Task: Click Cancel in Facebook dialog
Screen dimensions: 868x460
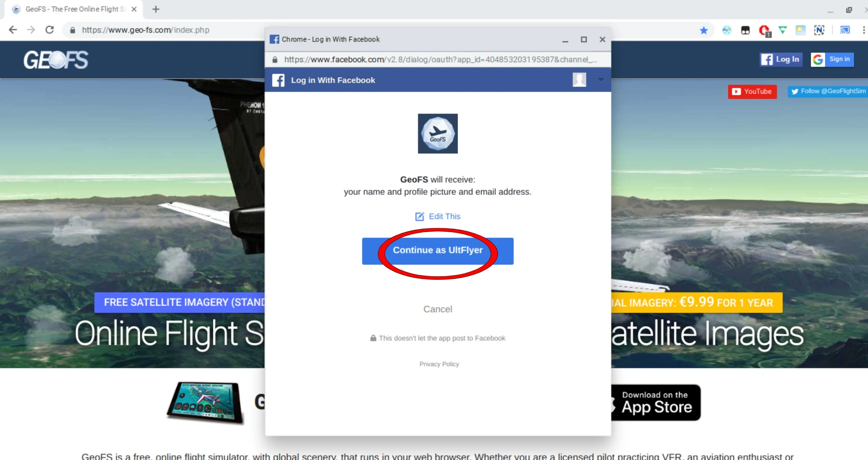Action: coord(438,309)
